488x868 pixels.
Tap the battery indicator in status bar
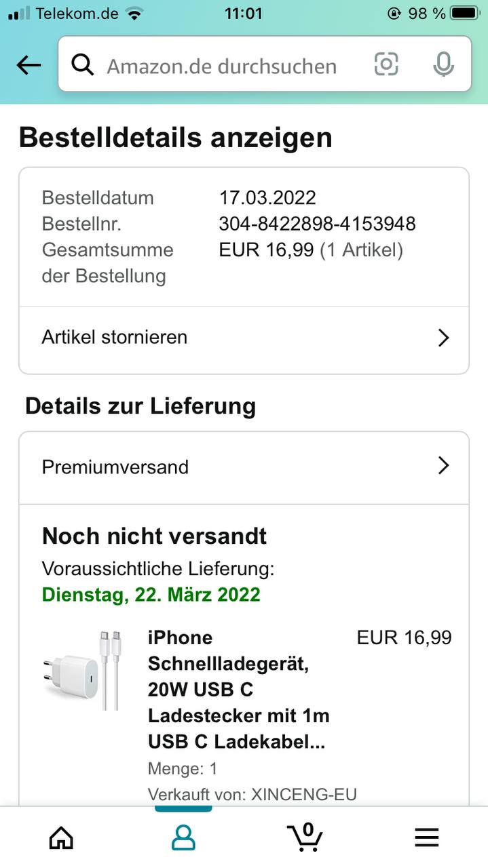(464, 13)
